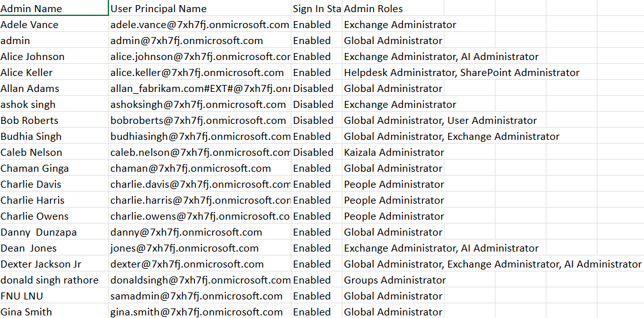Viewport: 644px width, 318px height.
Task: Click the samadmin@7xh7fj.onmicrosoft.com cell
Action: pyautogui.click(x=196, y=296)
